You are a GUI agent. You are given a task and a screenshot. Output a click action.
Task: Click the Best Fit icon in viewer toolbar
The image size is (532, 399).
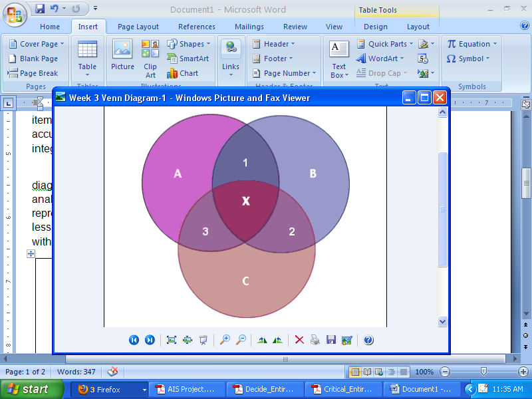coord(172,340)
